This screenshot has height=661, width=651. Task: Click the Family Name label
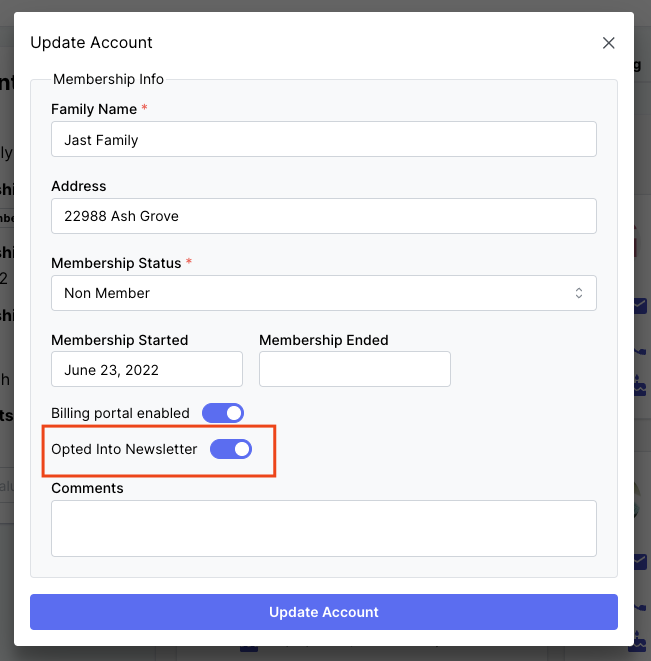click(x=94, y=108)
